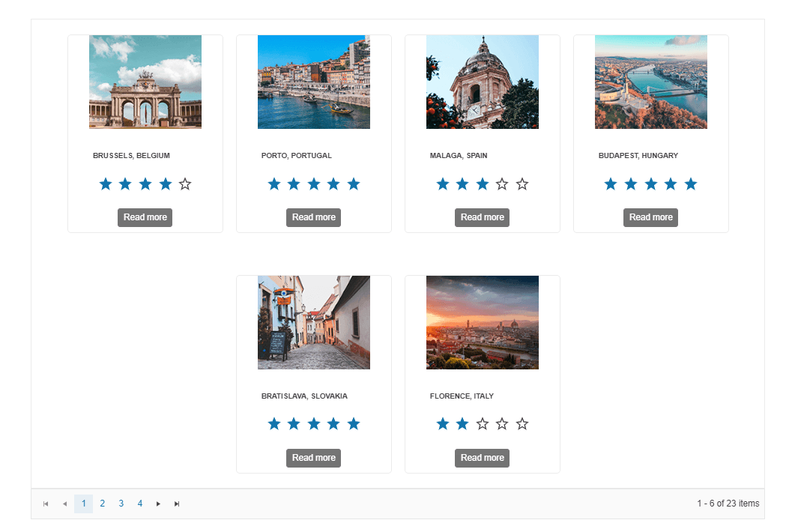Screen dimensions: 795x532
Task: Toggle the first star of Bratislava's rating
Action: (x=274, y=423)
